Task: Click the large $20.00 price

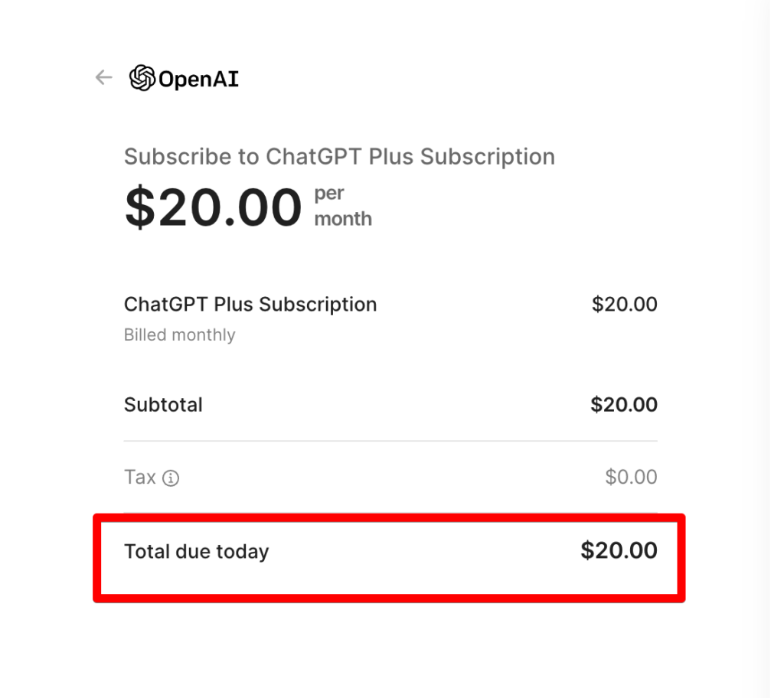Action: (x=213, y=207)
